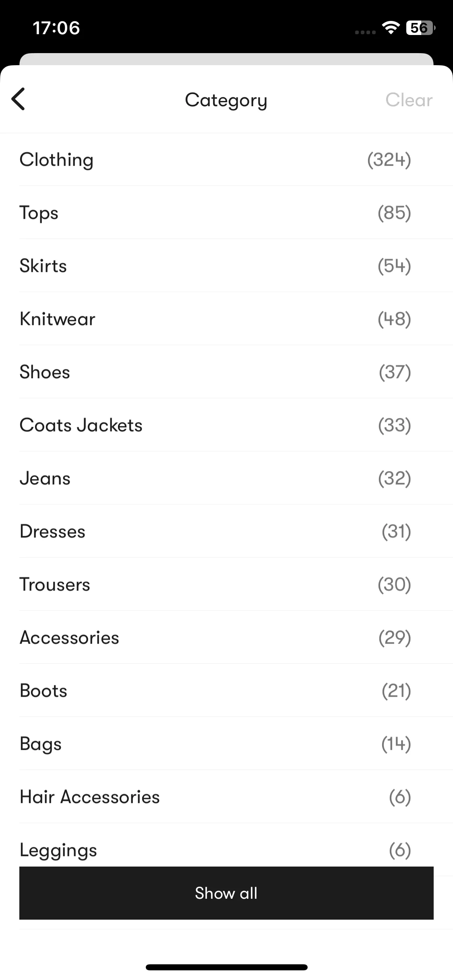This screenshot has width=453, height=980.
Task: Select Coats Jackets category
Action: point(226,425)
